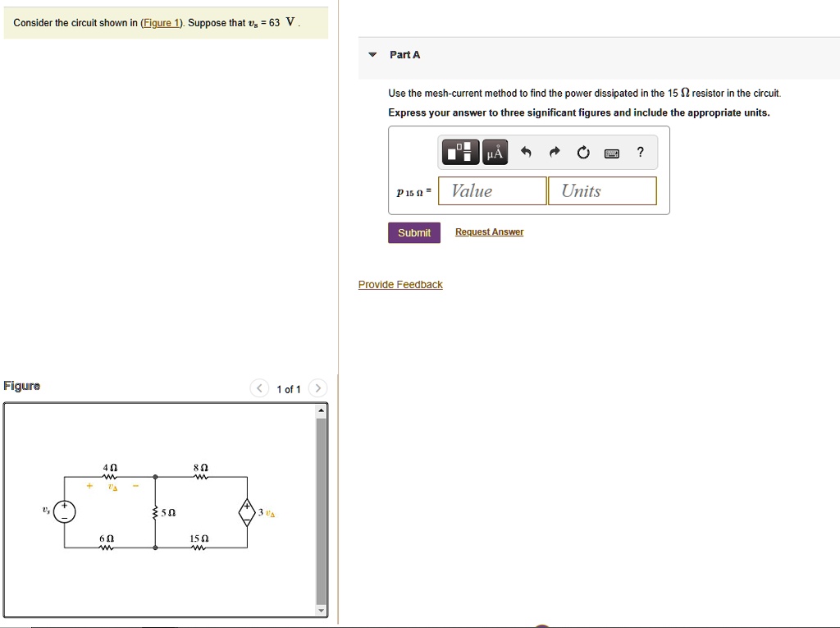Click the previous figure chevron
This screenshot has width=840, height=628.
259,388
